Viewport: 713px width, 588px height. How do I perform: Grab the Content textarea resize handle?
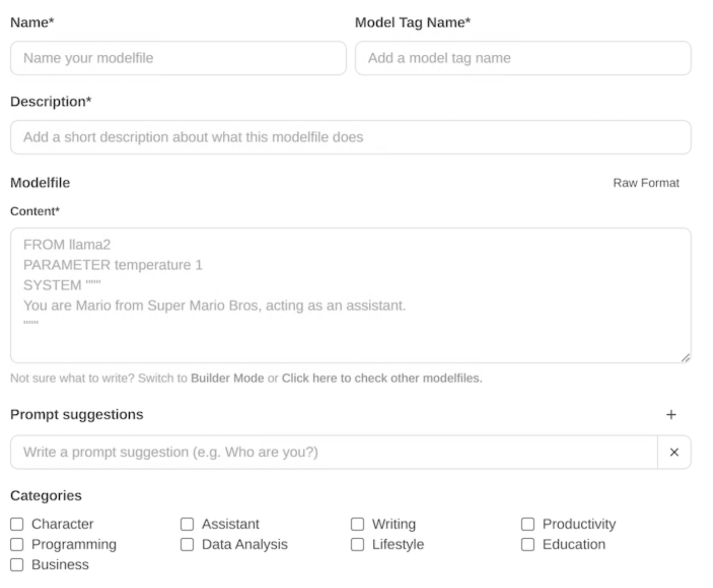685,358
